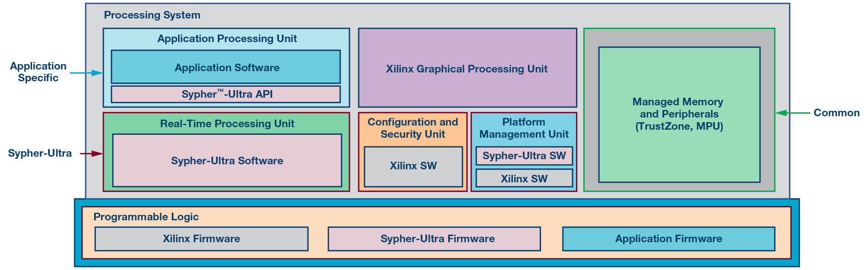Screen dimensions: 868x270
Task: Click the Programmable Logic label
Action: 146,217
